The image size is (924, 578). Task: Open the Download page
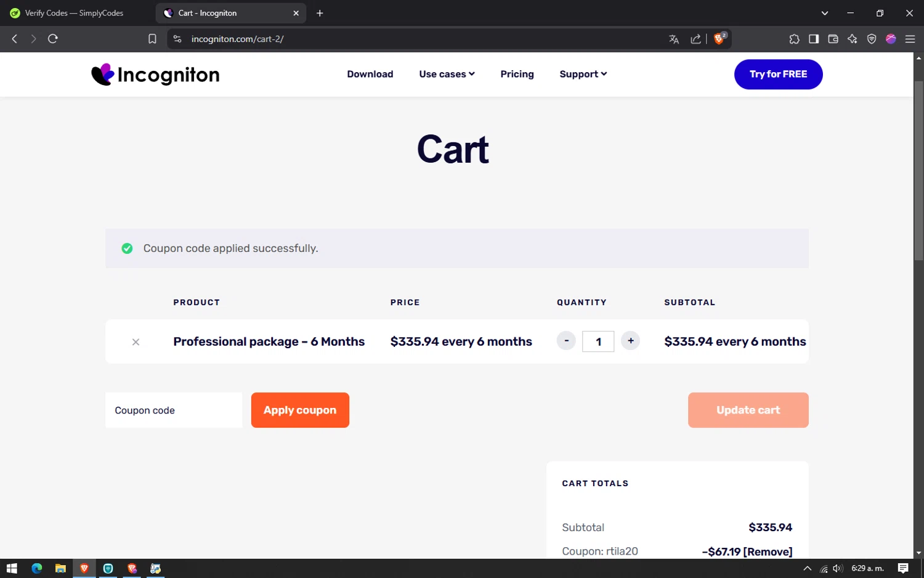pos(370,74)
